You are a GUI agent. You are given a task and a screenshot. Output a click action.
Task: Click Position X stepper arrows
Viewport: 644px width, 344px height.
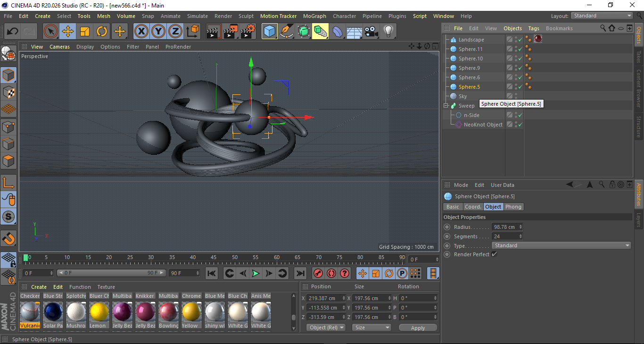[343, 298]
